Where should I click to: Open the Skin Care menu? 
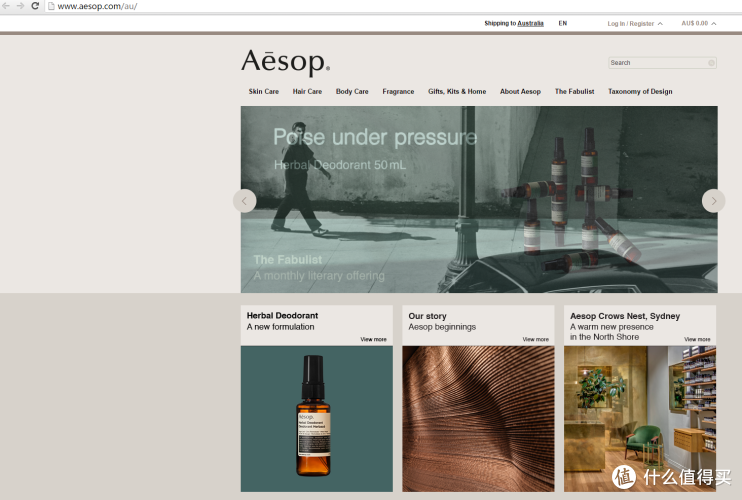pos(264,91)
